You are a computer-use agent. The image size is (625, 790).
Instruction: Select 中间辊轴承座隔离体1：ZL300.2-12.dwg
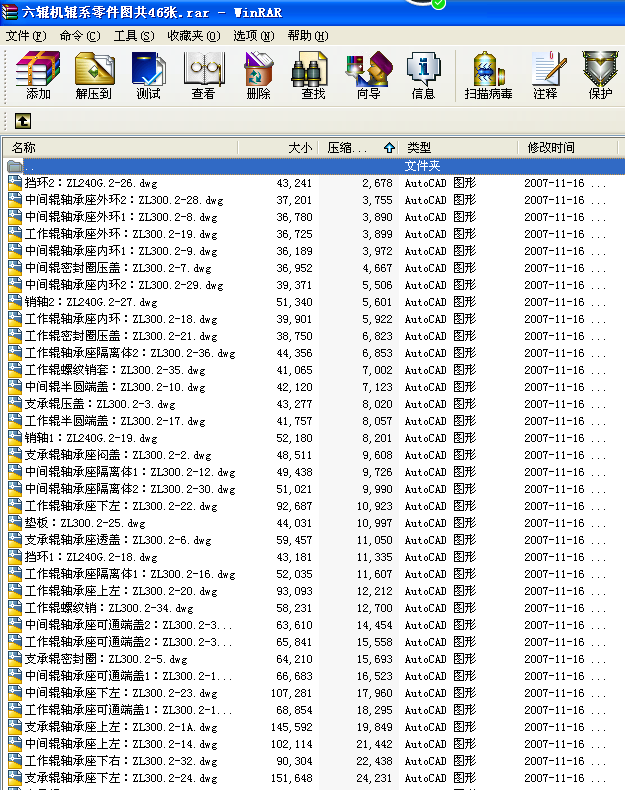[130, 472]
